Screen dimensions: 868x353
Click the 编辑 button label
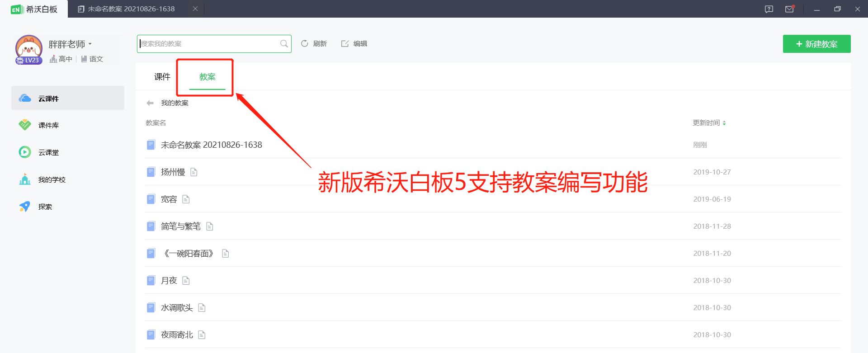[x=360, y=43]
